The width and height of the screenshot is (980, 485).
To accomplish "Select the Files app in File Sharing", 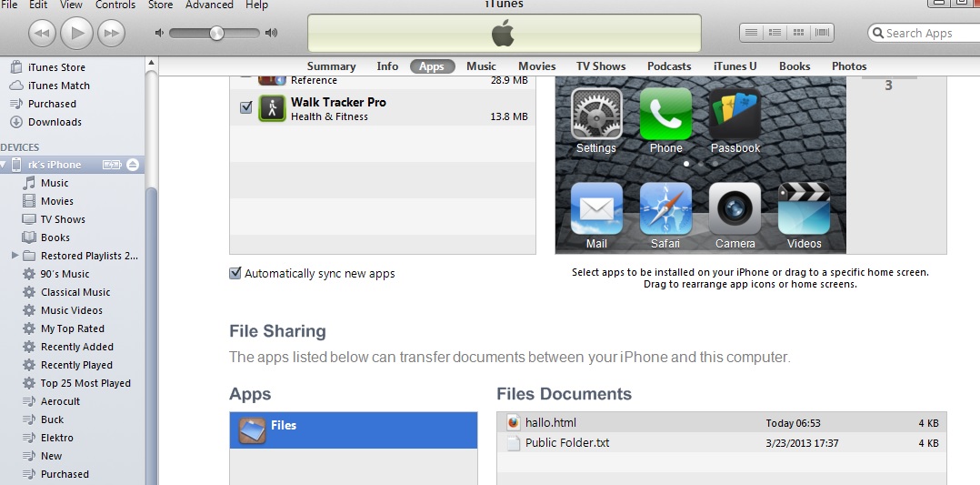I will [x=353, y=429].
